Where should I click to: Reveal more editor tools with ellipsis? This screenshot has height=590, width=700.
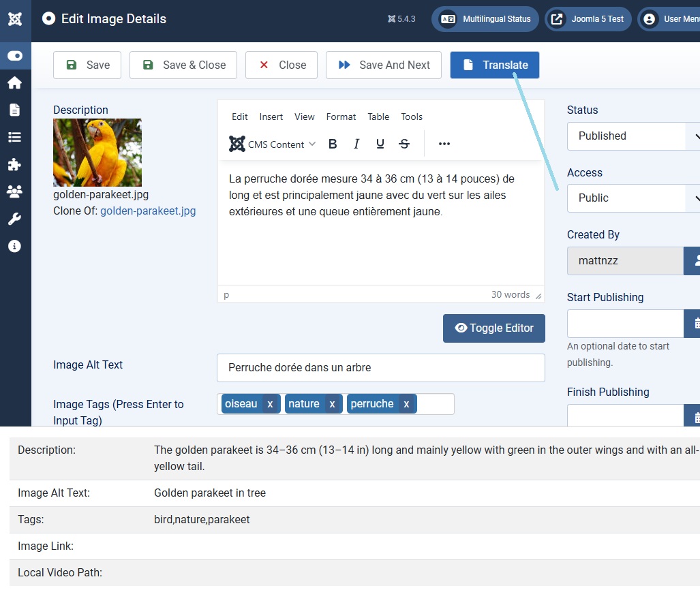point(444,144)
